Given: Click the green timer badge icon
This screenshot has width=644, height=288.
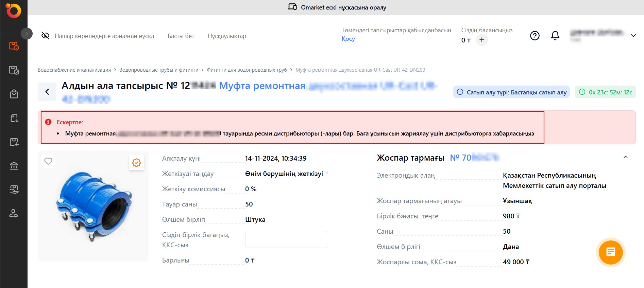Looking at the screenshot, I should coord(582,92).
